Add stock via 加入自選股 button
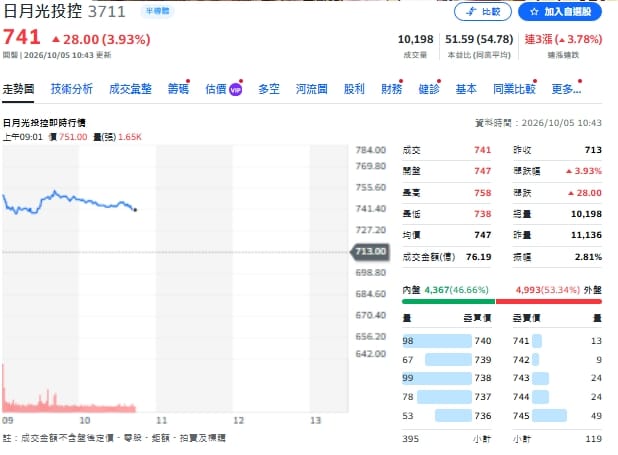This screenshot has height=455, width=618. point(560,12)
